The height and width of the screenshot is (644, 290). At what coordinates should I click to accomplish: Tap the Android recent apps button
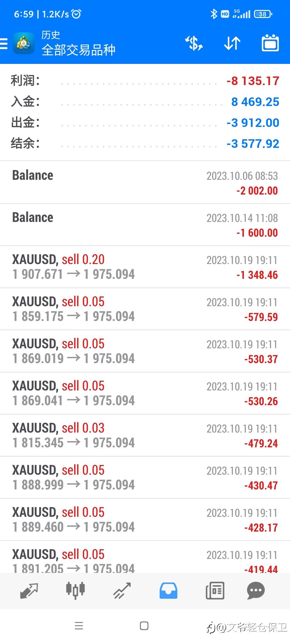pyautogui.click(x=79, y=626)
